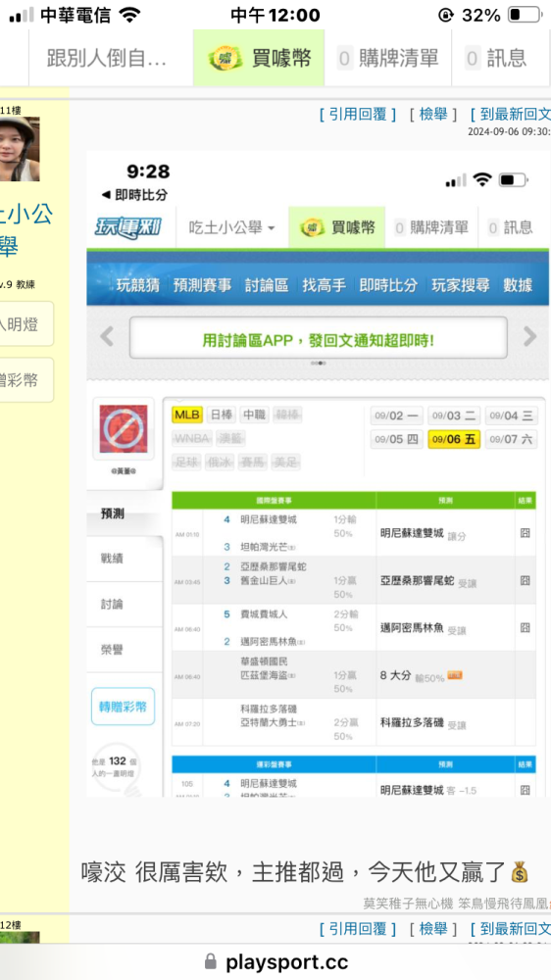
Task: Click the 12樓 floor label
Action: (x=11, y=925)
